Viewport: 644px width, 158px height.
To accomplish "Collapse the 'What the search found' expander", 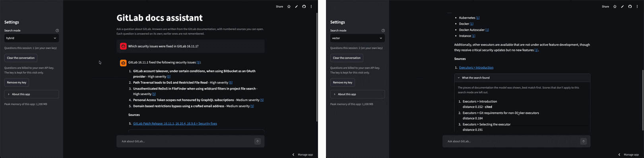I will (x=522, y=78).
